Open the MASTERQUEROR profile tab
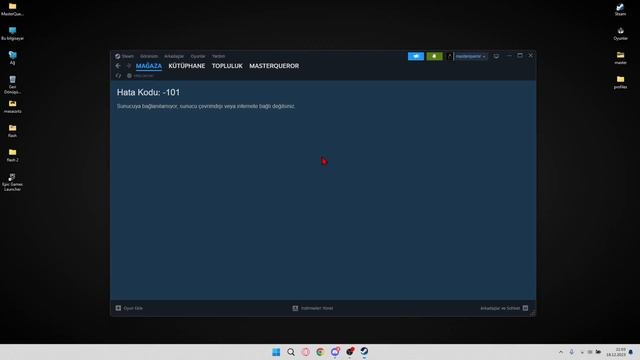Image resolution: width=640 pixels, height=360 pixels. [274, 66]
